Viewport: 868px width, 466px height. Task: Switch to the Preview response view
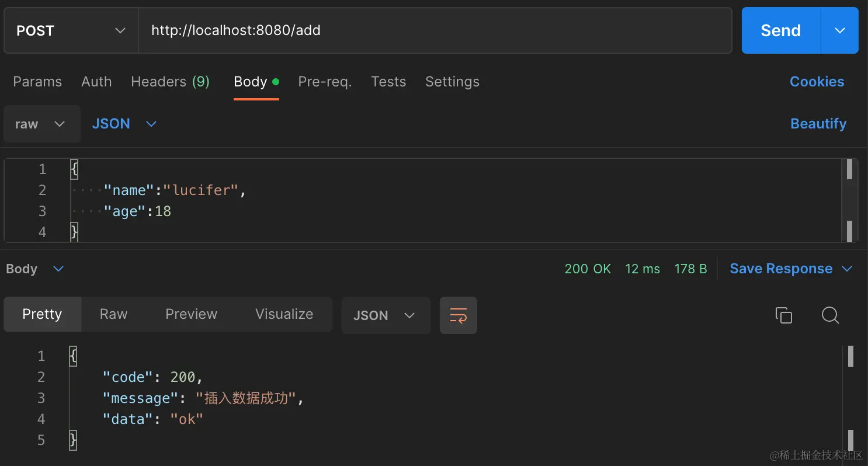pyautogui.click(x=191, y=314)
